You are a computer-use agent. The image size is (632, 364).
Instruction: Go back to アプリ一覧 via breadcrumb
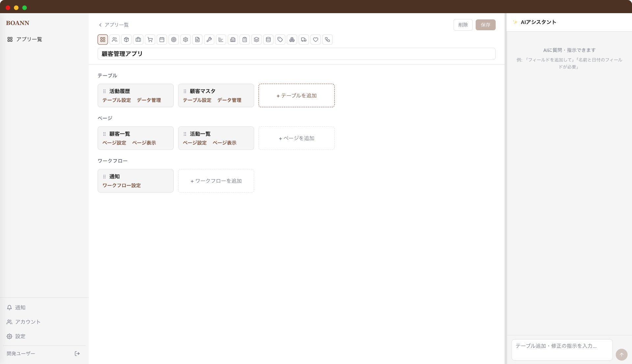[x=114, y=25]
